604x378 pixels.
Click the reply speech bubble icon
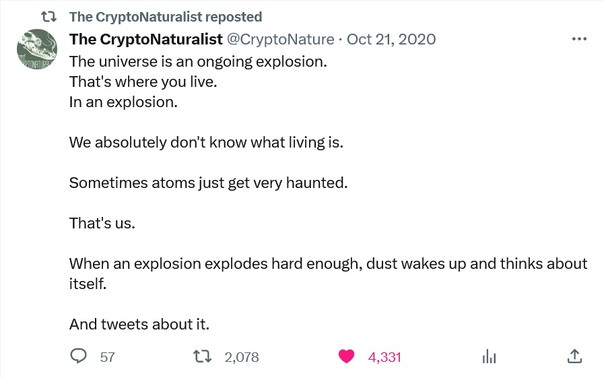pos(79,356)
